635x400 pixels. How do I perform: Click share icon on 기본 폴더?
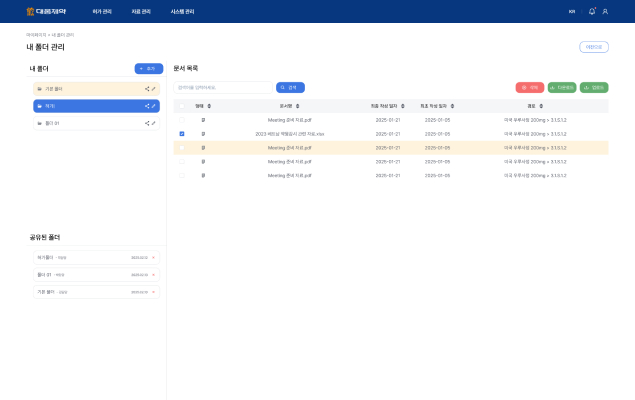click(x=146, y=89)
